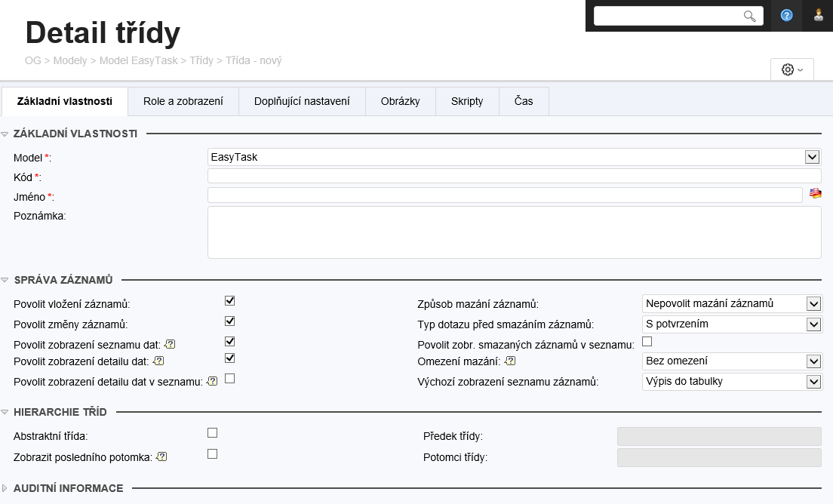Uncheck Povolit vložení záznamů checkbox
833x504 pixels.
tap(230, 300)
